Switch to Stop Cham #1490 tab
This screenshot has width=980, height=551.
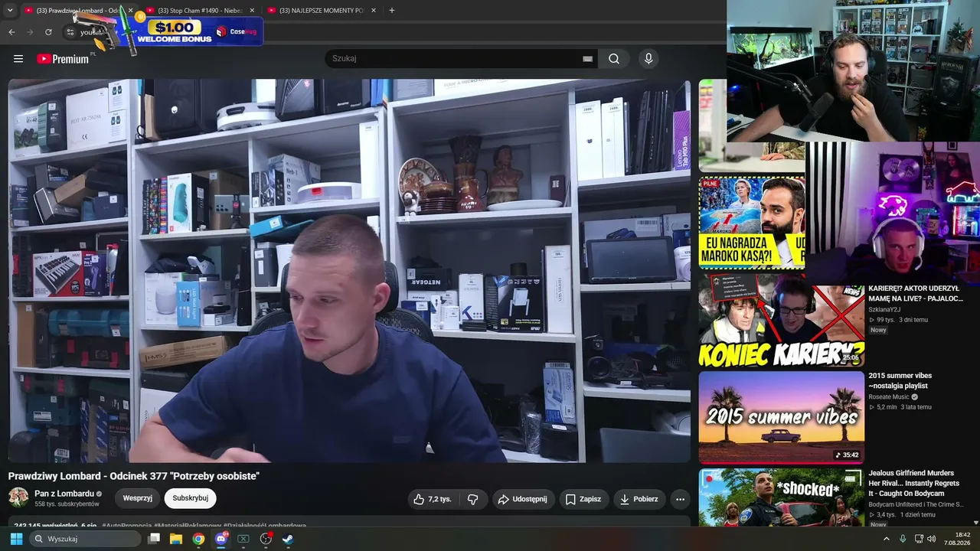tap(199, 11)
